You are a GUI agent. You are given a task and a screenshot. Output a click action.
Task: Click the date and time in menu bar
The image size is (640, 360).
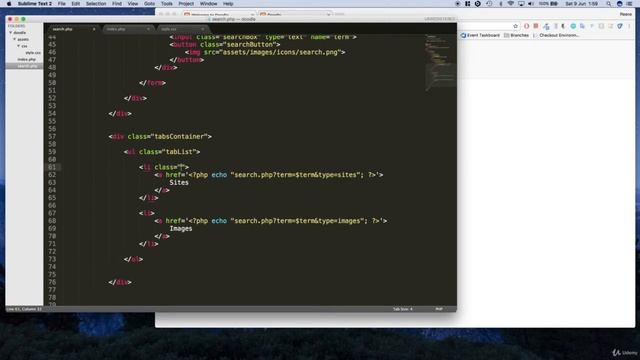[x=581, y=4]
